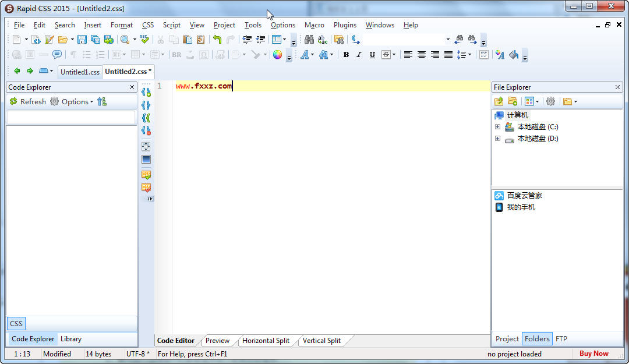Navigate forward with the green right arrow
The width and height of the screenshot is (629, 364).
coord(30,71)
